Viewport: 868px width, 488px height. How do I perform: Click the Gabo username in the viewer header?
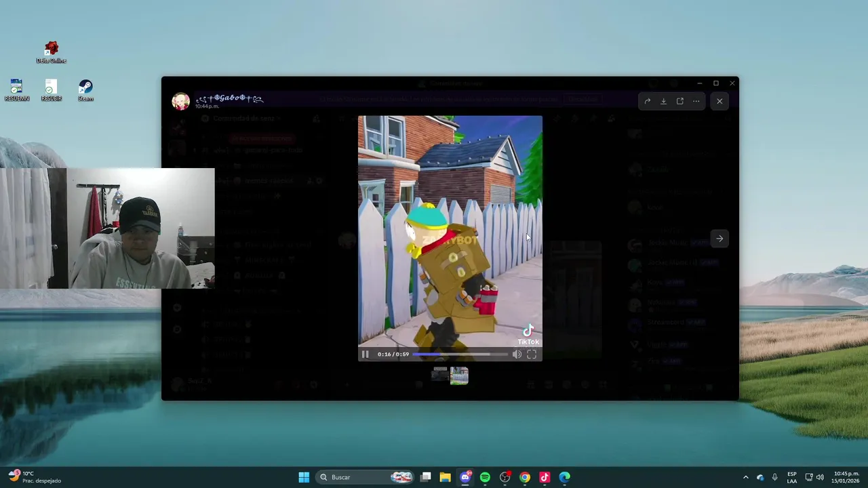point(229,98)
